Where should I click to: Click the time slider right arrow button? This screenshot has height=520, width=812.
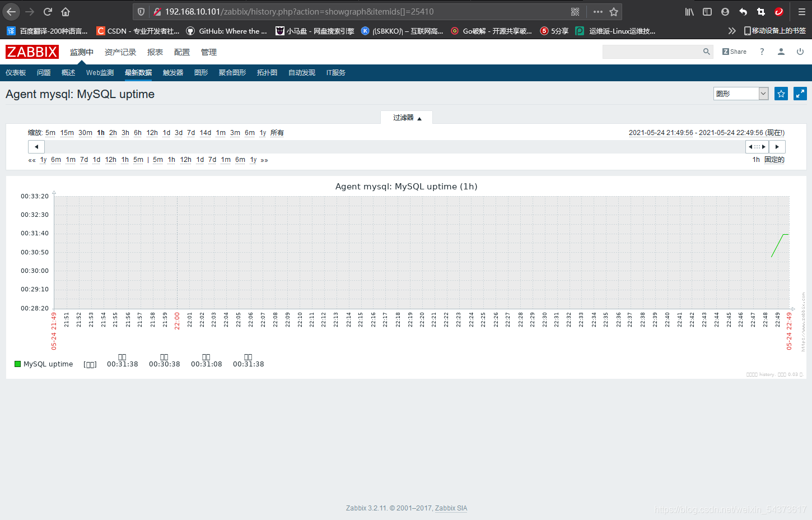[x=777, y=147]
